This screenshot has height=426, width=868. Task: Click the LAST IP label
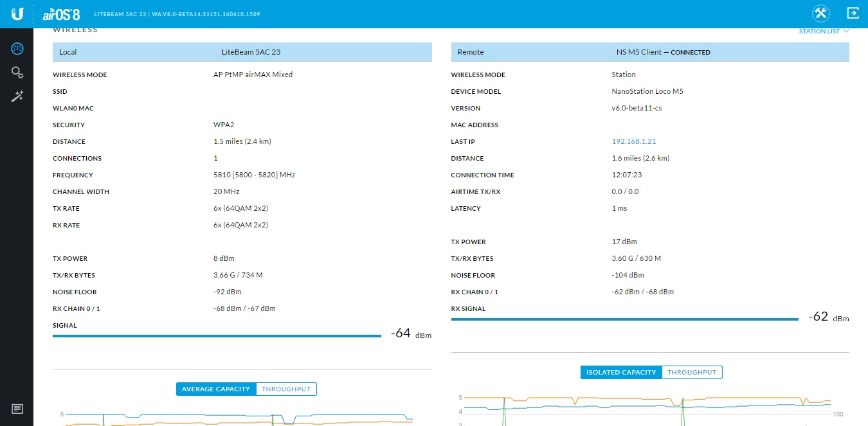463,141
